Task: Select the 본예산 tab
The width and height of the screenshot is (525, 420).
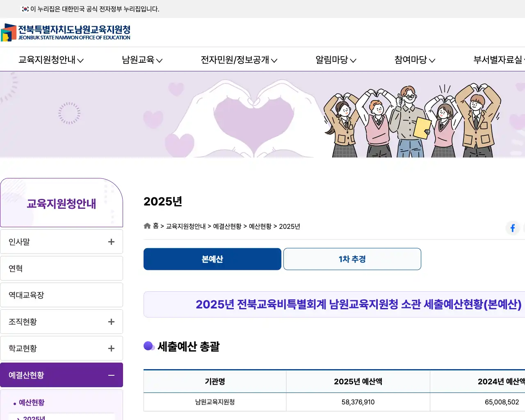Action: click(212, 259)
